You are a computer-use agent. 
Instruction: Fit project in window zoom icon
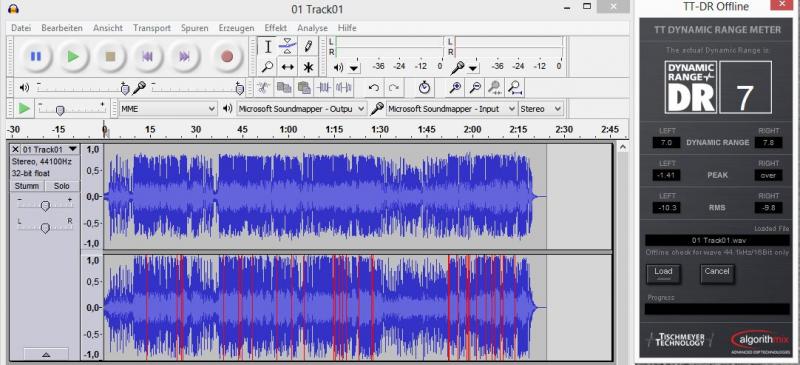coord(515,88)
